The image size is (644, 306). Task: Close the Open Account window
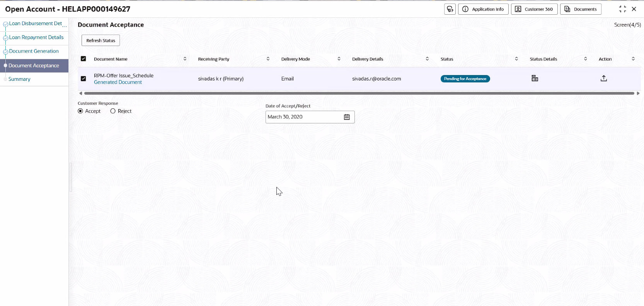click(x=634, y=9)
